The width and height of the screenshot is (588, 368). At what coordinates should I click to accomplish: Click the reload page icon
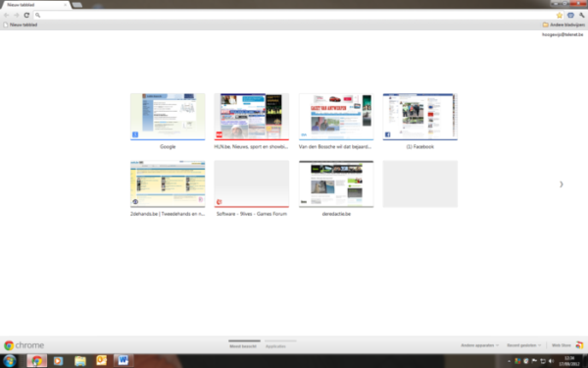click(26, 15)
